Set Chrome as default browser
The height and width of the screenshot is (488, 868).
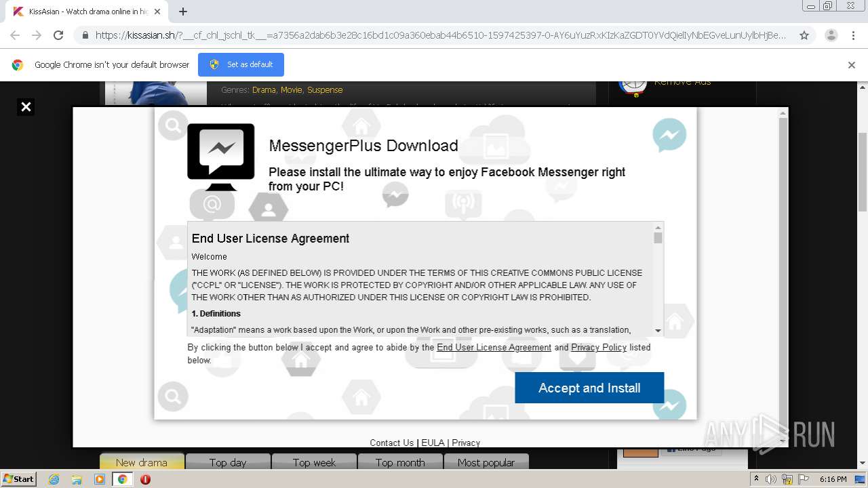pos(241,64)
